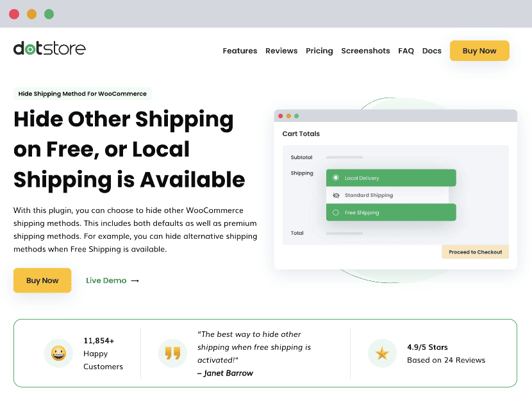The image size is (532, 403).
Task: Click the Hide Shipping Method For WooCommerce badge
Action: pyautogui.click(x=83, y=94)
